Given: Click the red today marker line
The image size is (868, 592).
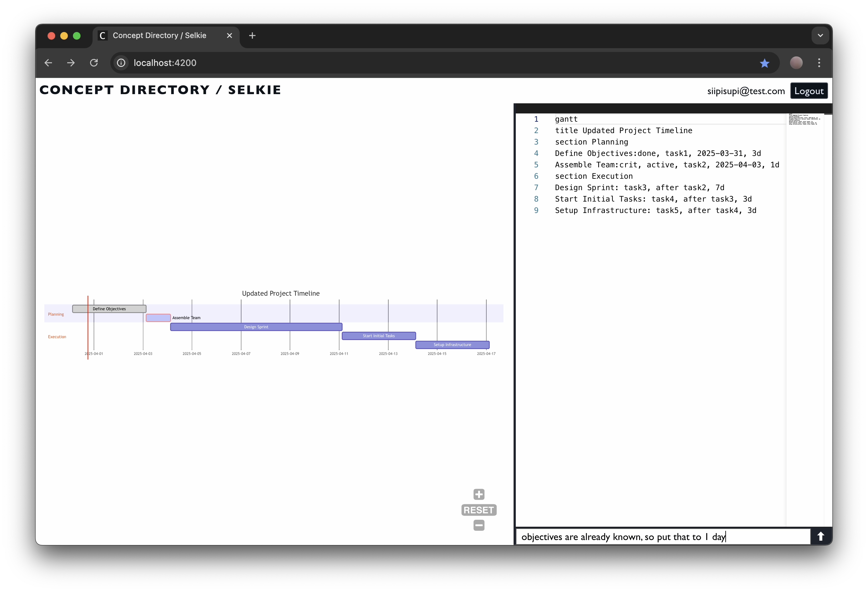Looking at the screenshot, I should coord(88,327).
